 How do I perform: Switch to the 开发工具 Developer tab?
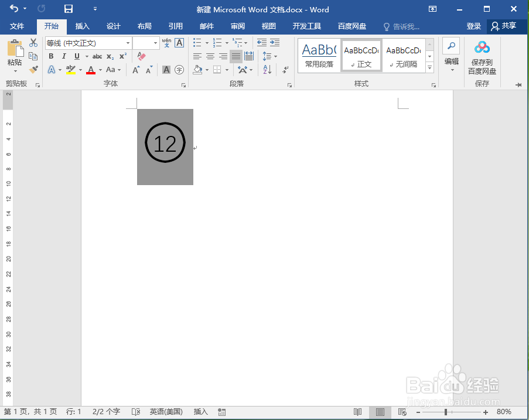click(306, 26)
